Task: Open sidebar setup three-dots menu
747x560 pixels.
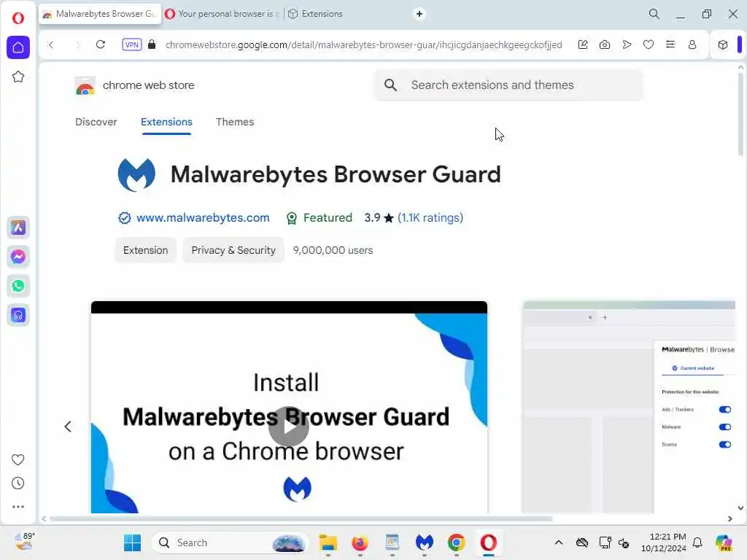Action: point(18,507)
